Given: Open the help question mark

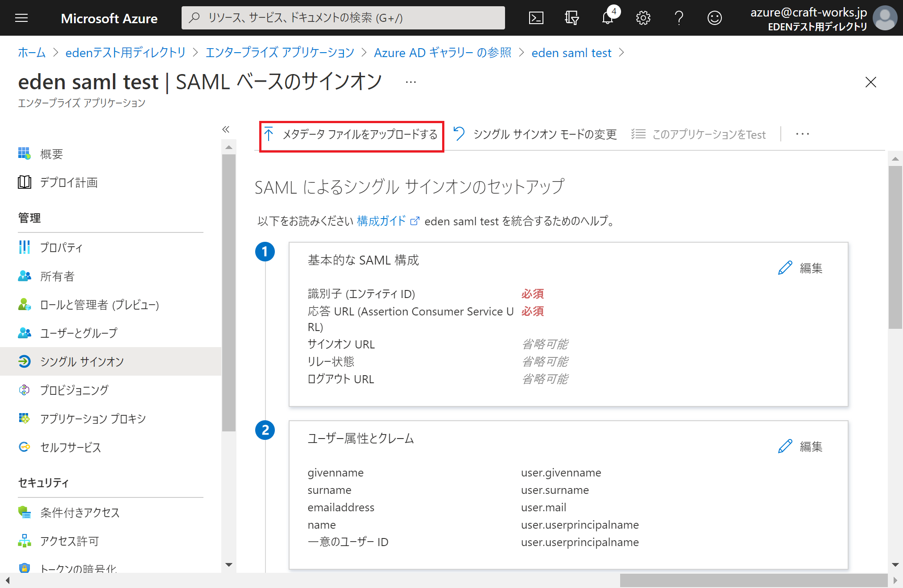Looking at the screenshot, I should coord(679,18).
